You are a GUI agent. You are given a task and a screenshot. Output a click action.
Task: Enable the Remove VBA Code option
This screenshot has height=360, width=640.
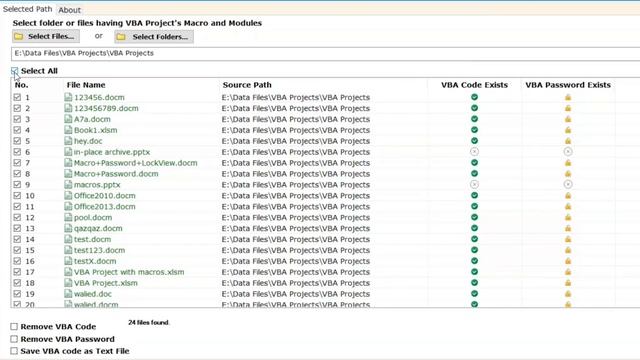(x=14, y=327)
